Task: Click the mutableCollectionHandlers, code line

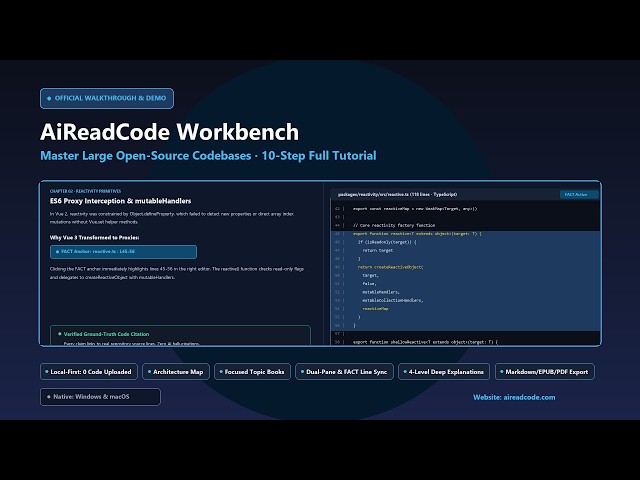Action: [x=393, y=300]
